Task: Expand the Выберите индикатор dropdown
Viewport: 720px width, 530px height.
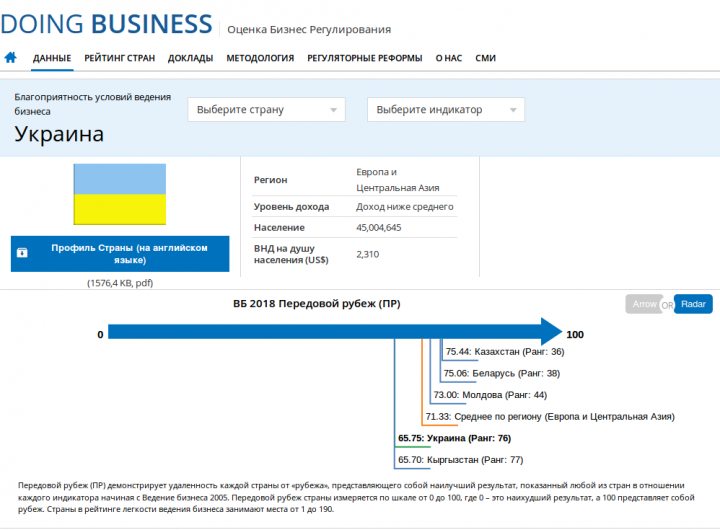Action: (x=445, y=110)
